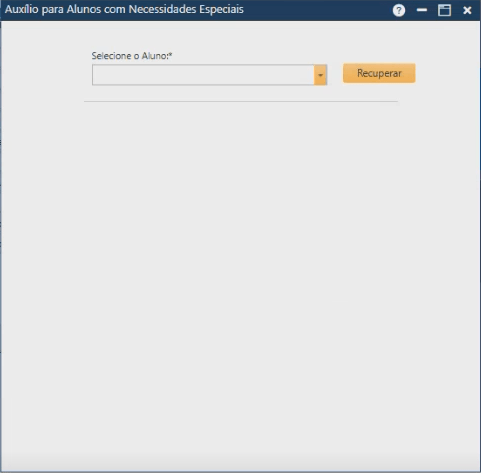Screen dimensions: 481x473
Task: Expand the Selecione o Aluno dropdown arrow
Action: [x=320, y=75]
